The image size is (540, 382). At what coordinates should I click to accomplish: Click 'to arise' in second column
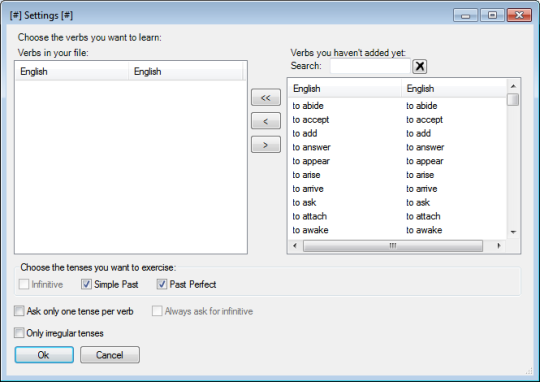[420, 175]
